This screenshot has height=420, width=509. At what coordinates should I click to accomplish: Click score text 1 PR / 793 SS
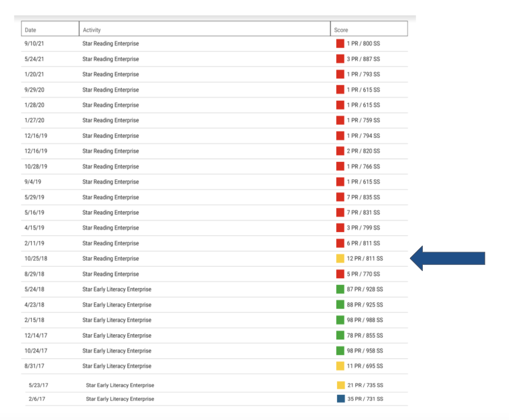(363, 74)
